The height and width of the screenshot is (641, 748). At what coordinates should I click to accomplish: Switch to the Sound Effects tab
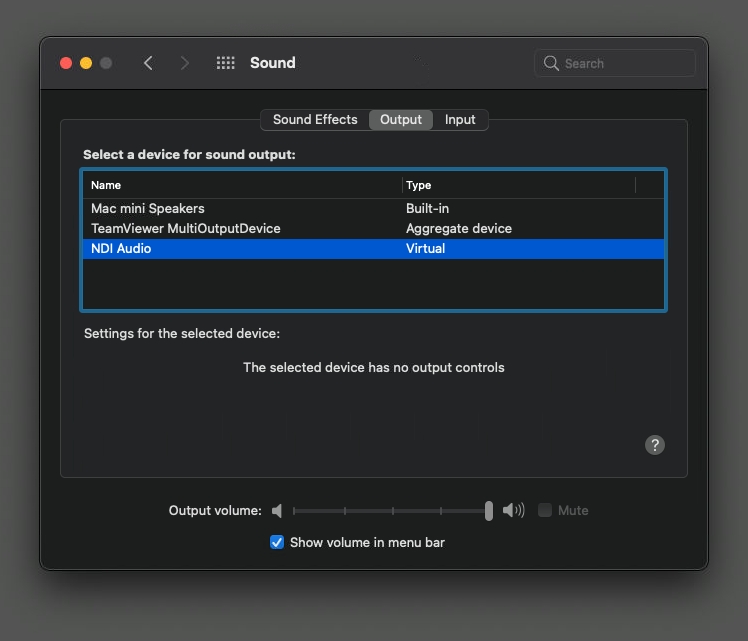[315, 120]
